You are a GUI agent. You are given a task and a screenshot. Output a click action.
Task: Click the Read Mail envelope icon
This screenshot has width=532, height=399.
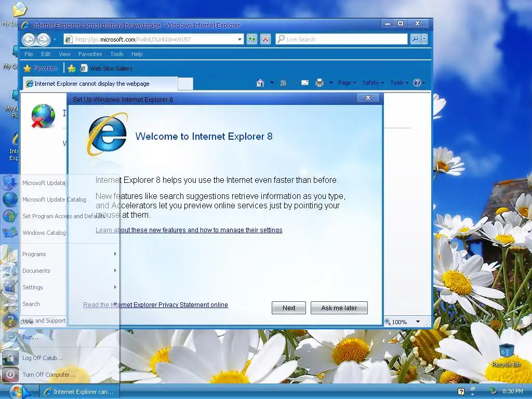[304, 83]
